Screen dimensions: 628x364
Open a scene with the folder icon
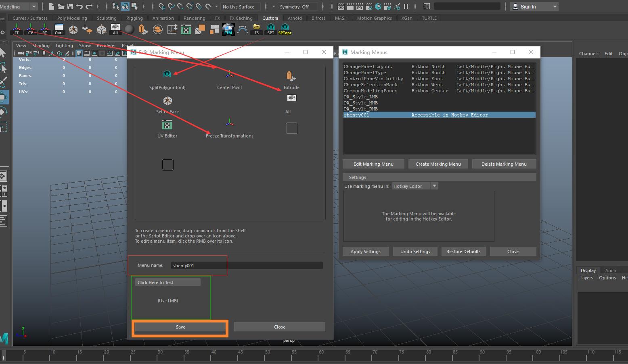[61, 6]
